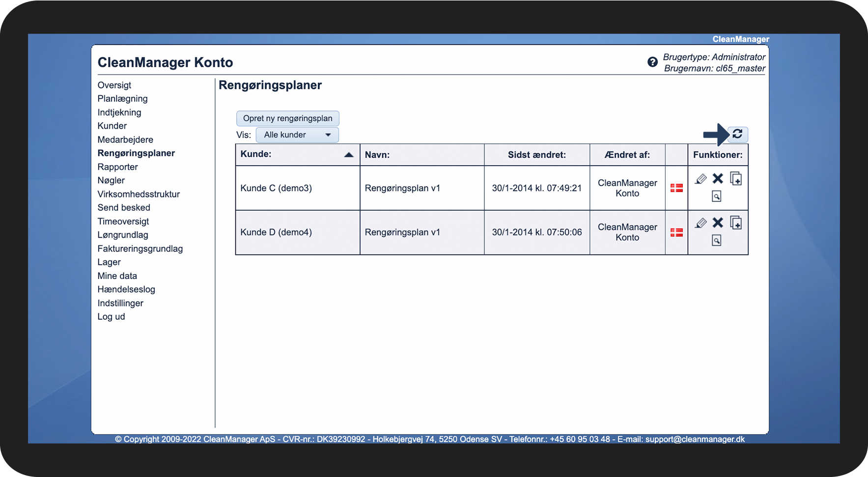Copy Kunde D cleaning plan icon
This screenshot has height=477, width=868.
pos(736,223)
